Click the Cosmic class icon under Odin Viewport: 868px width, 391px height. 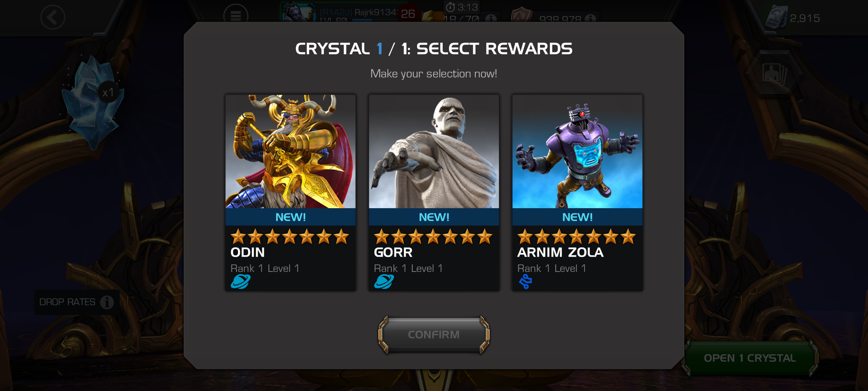pos(241,281)
